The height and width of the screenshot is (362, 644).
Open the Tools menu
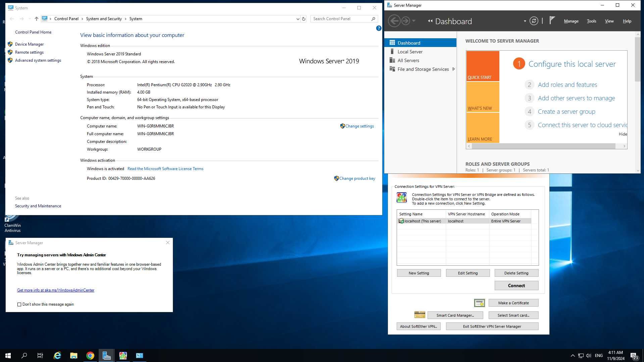point(591,21)
